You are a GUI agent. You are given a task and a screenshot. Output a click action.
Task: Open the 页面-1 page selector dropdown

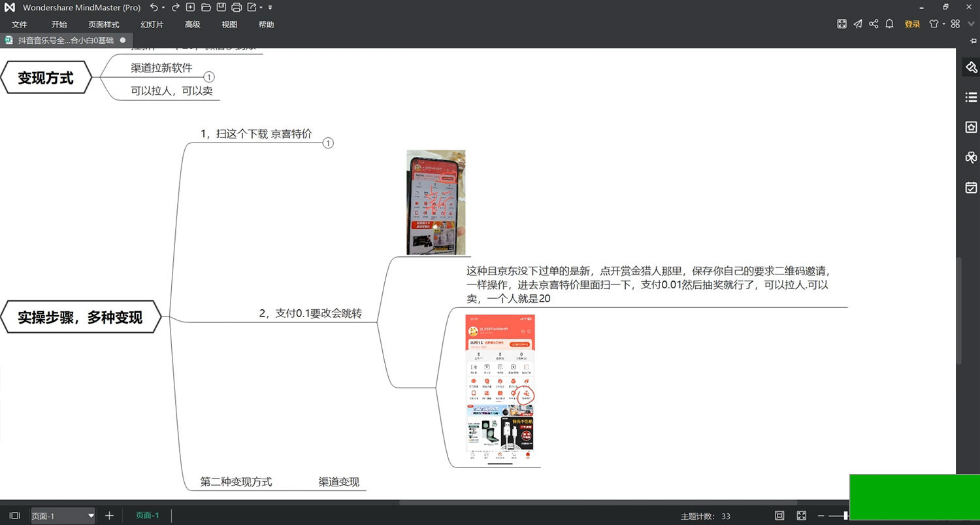(63, 515)
